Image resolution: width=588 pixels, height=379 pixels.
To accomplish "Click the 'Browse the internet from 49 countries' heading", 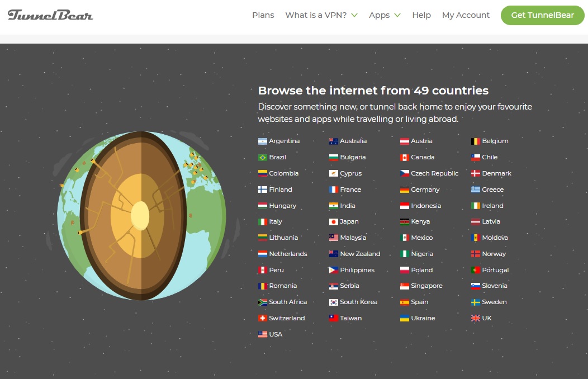I will (373, 91).
